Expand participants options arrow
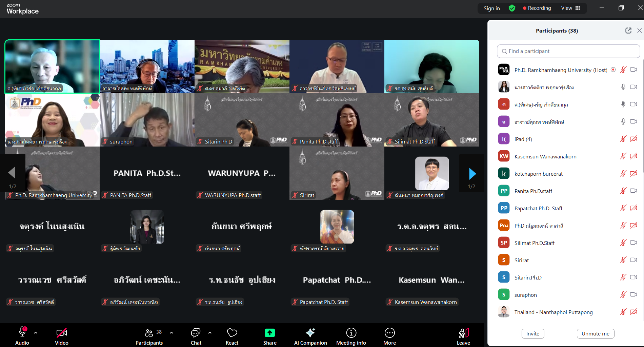 [172, 333]
